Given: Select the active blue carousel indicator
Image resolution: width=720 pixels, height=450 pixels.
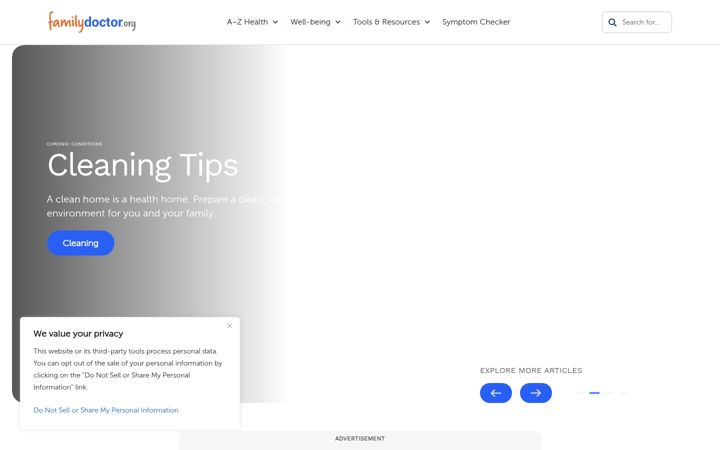Looking at the screenshot, I should pyautogui.click(x=595, y=393).
